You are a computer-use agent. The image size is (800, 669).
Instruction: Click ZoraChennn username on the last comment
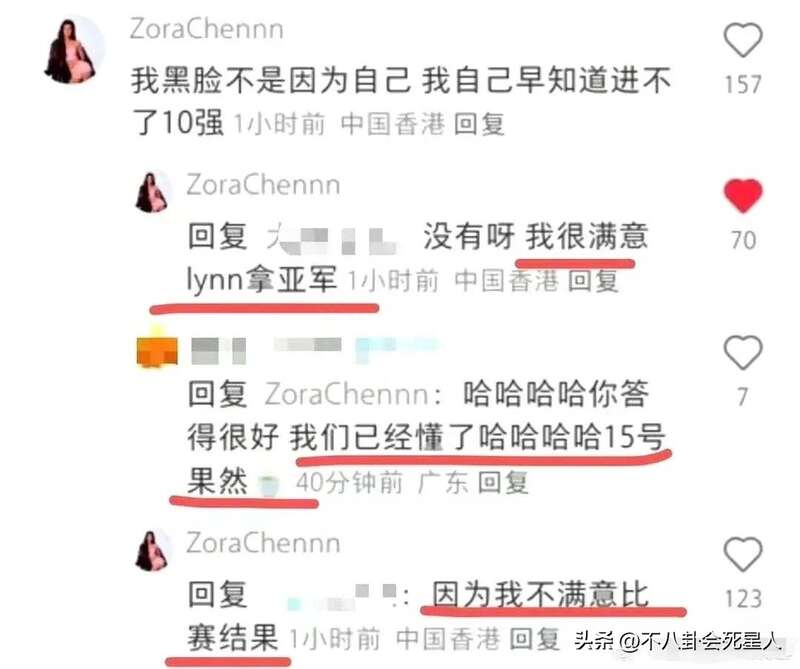pyautogui.click(x=263, y=542)
